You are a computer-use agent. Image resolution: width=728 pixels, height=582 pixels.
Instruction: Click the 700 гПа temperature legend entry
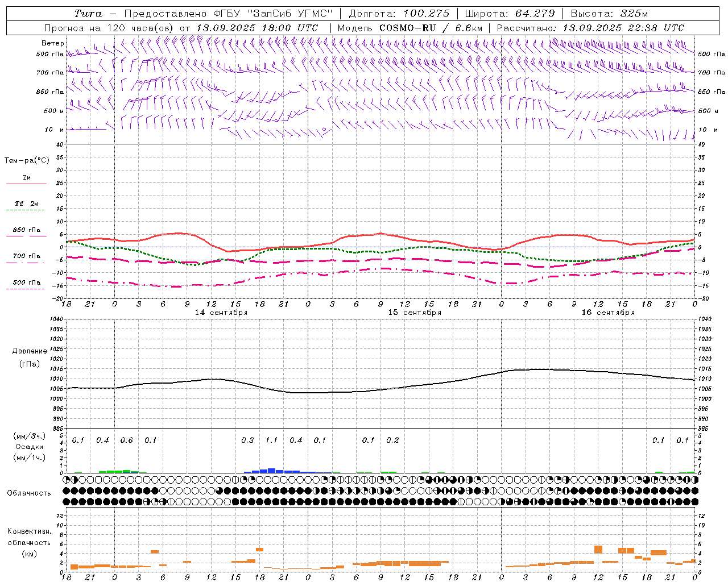[27, 256]
